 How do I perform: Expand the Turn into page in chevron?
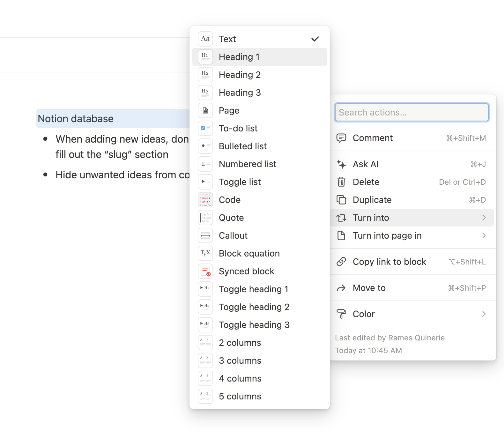click(x=484, y=235)
